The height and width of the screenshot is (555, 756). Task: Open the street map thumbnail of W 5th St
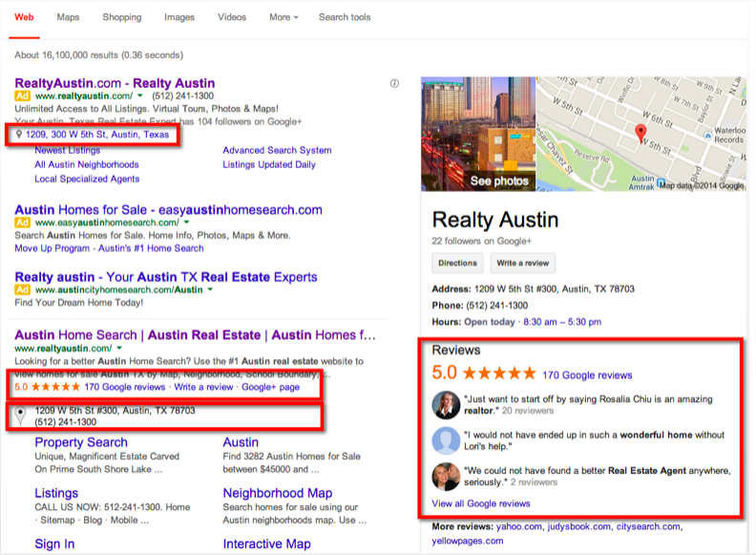point(641,134)
